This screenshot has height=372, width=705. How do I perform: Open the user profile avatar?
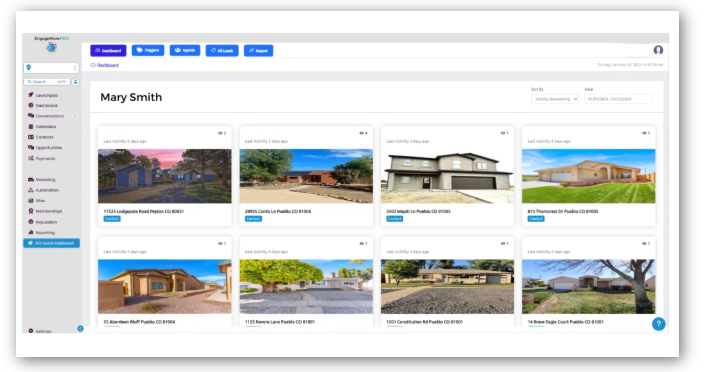click(x=658, y=50)
